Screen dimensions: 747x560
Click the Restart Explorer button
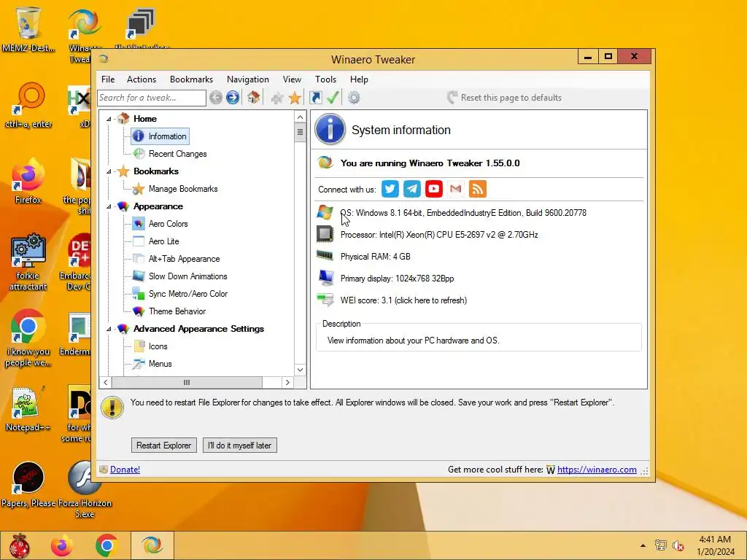click(x=164, y=446)
